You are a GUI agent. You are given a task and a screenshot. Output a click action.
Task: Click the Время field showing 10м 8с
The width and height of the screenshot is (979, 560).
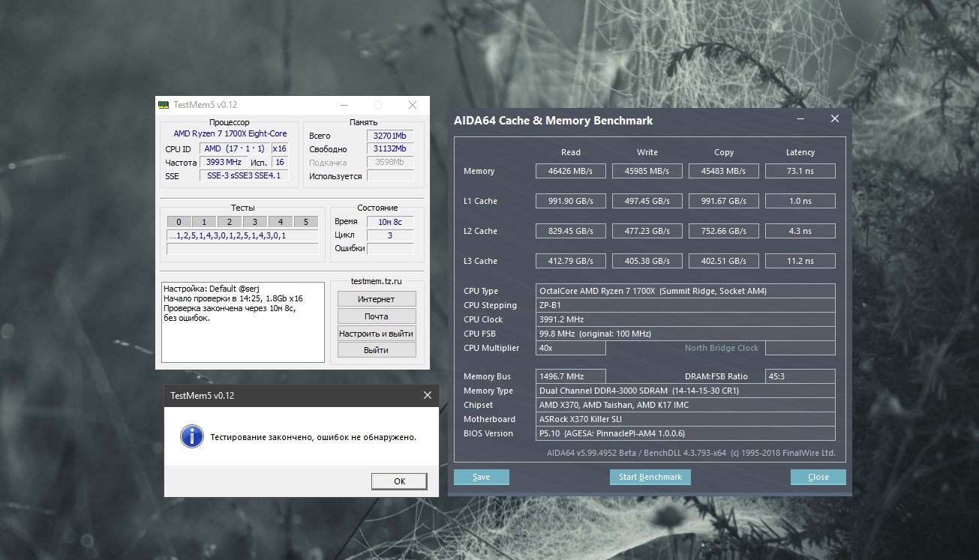pyautogui.click(x=390, y=221)
